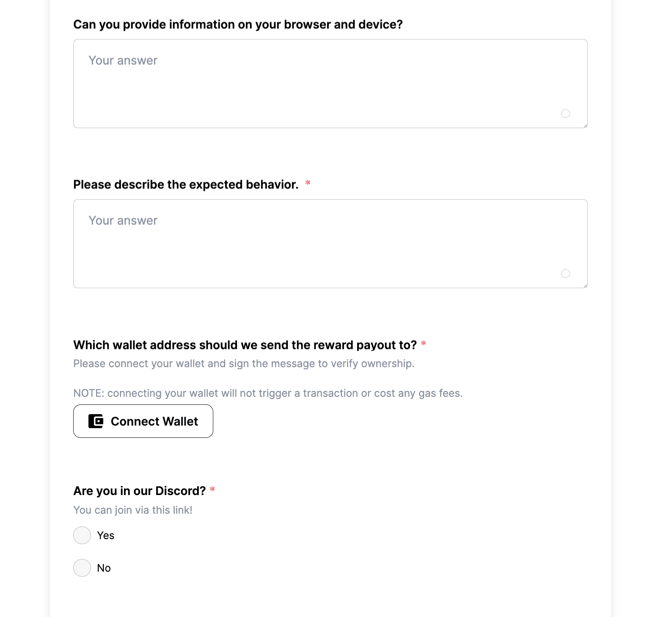Click red asterisk beside the Discord question
672x617 pixels.
coord(212,490)
